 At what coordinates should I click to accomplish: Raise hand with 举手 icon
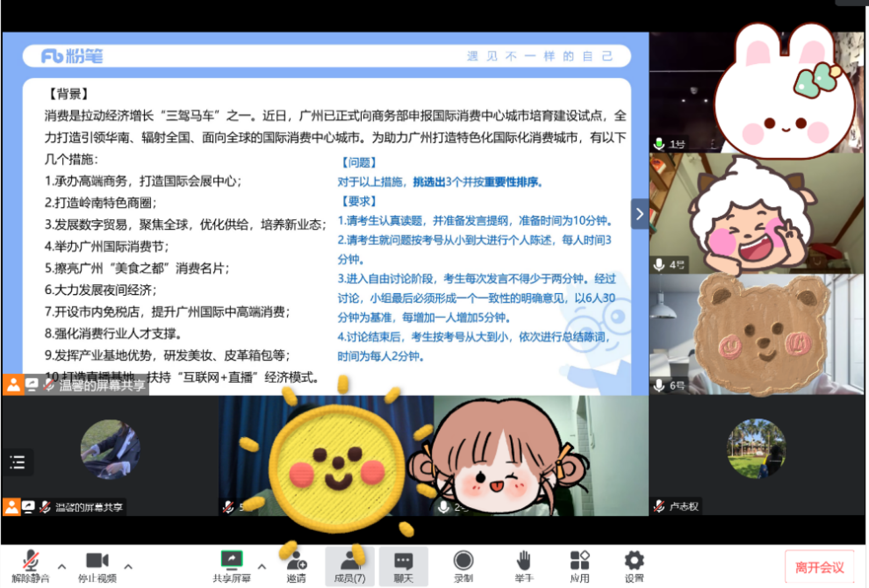524,561
